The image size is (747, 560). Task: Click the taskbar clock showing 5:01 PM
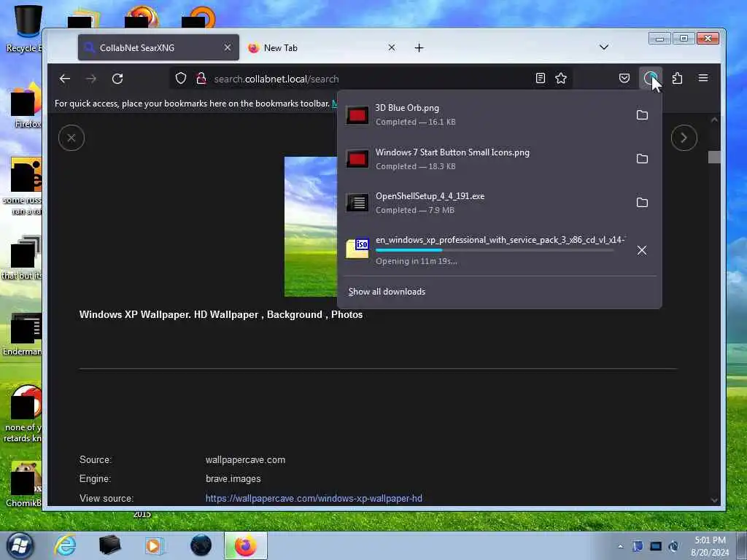pos(710,546)
